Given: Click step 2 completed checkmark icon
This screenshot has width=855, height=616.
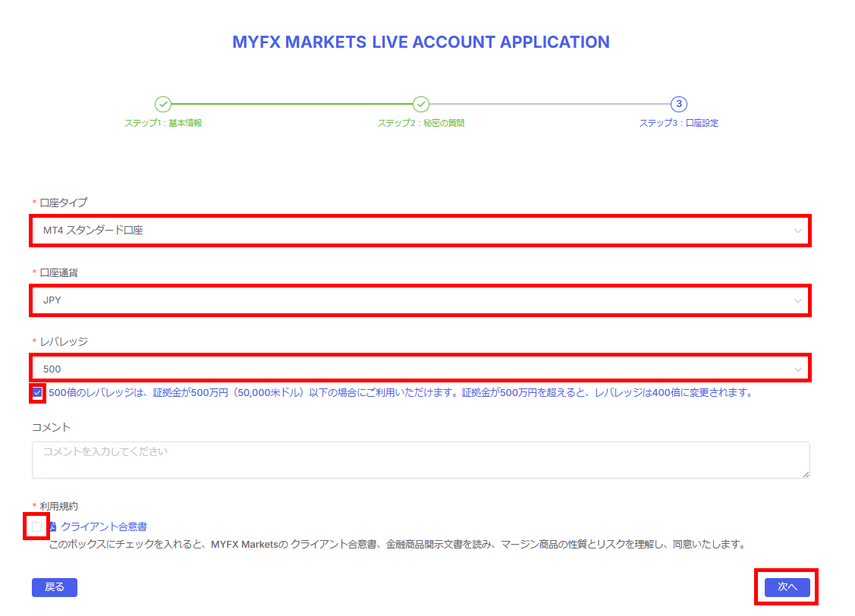Looking at the screenshot, I should [420, 104].
